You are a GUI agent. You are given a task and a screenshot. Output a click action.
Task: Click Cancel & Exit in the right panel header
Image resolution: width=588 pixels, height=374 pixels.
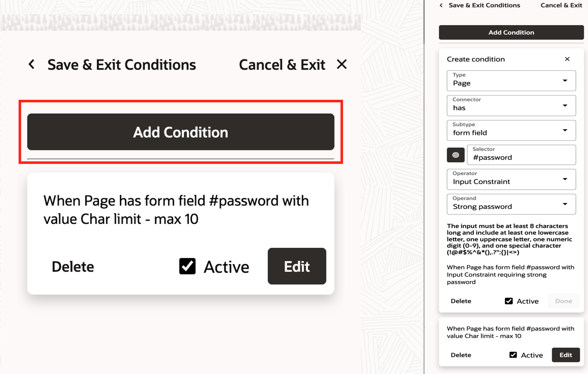(x=561, y=5)
